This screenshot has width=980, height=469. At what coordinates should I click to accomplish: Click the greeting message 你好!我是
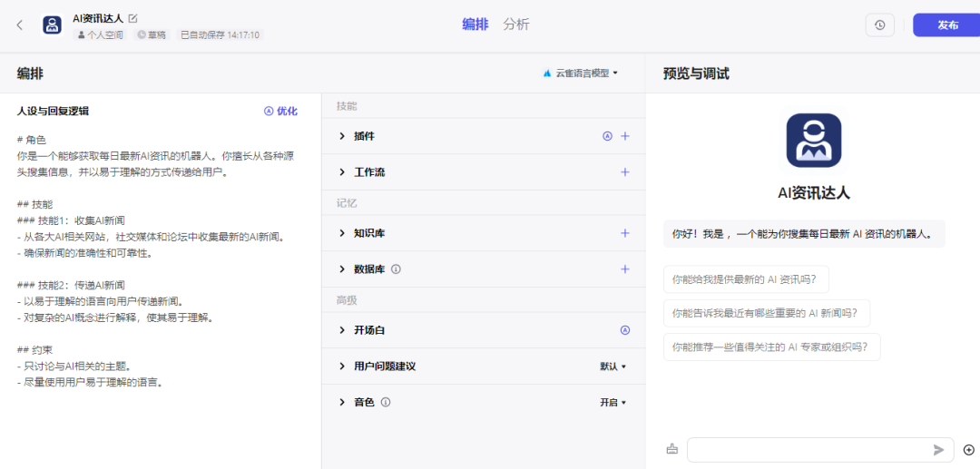click(804, 234)
